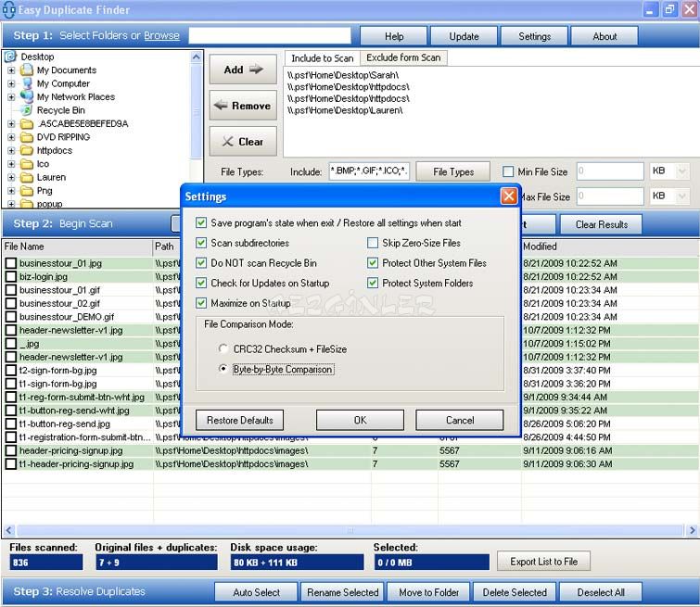Click the A5CABE5E8BEFED9A folder icon
Screen dimensions: 700x607
pyautogui.click(x=27, y=123)
